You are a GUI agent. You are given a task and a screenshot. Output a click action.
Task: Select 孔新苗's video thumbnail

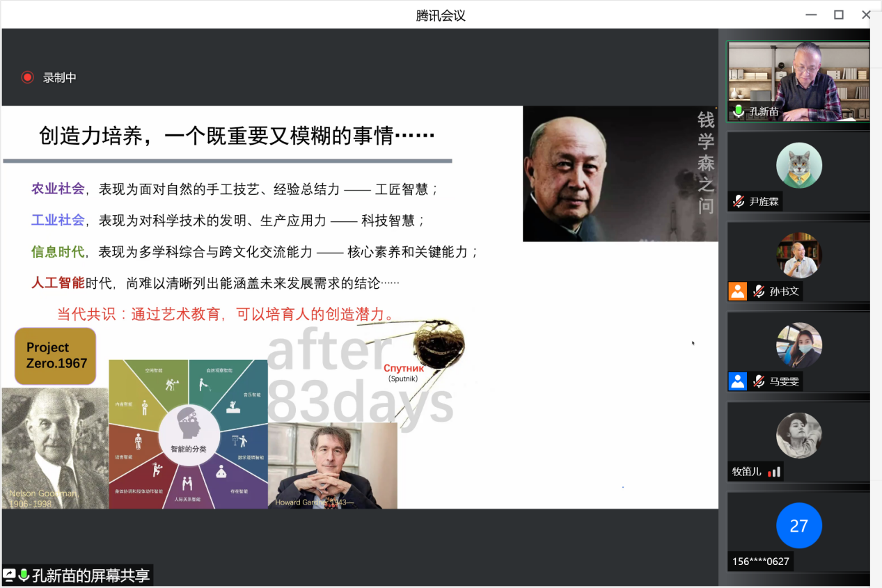click(798, 81)
